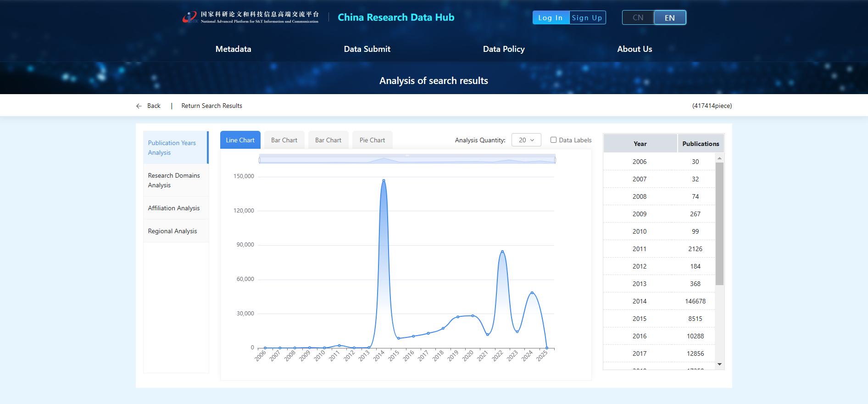Open the Data Policy menu item
This screenshot has width=868, height=404.
(504, 49)
